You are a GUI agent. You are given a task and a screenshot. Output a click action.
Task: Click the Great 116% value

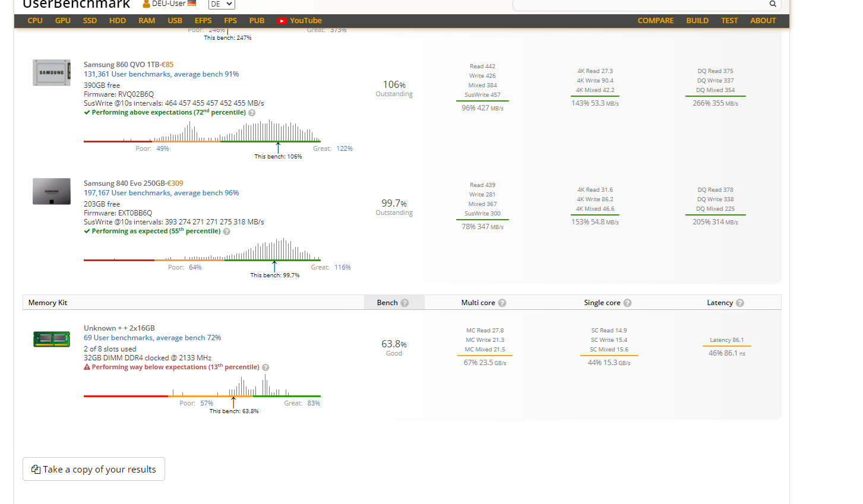coord(343,268)
